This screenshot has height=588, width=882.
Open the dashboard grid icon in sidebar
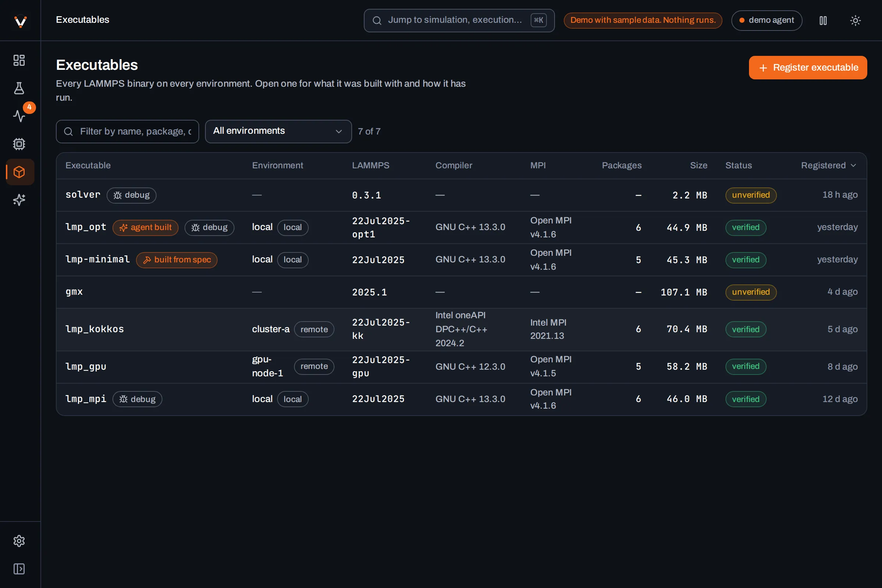pyautogui.click(x=19, y=60)
